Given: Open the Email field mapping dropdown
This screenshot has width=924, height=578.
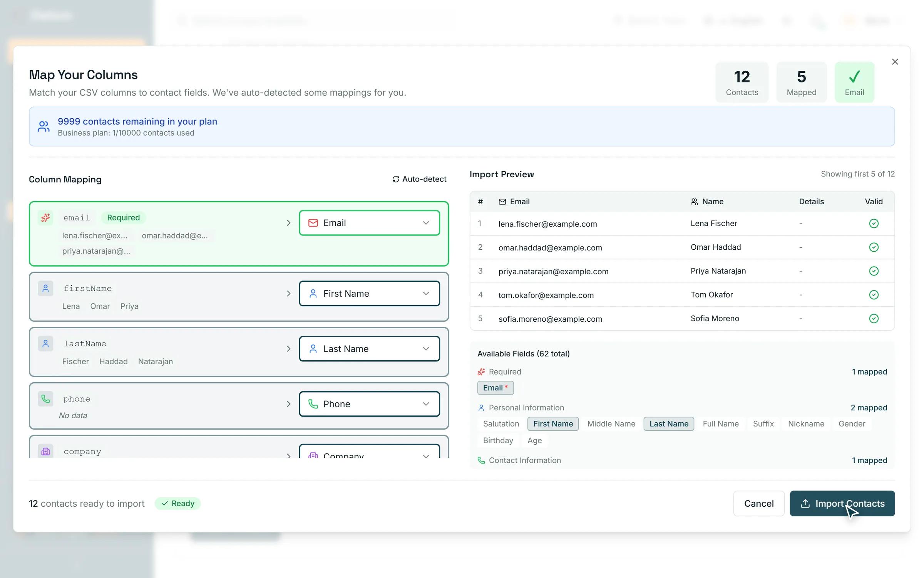Looking at the screenshot, I should pyautogui.click(x=369, y=223).
